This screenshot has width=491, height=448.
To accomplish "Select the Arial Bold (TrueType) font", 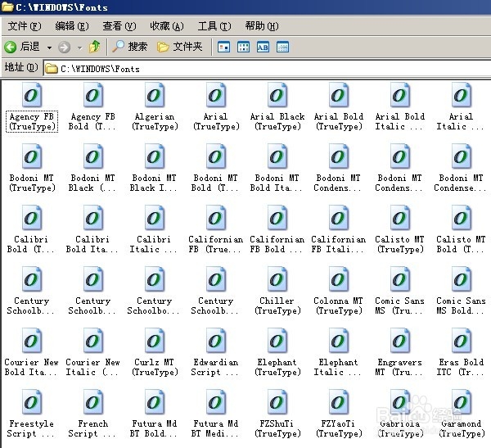I will (339, 106).
